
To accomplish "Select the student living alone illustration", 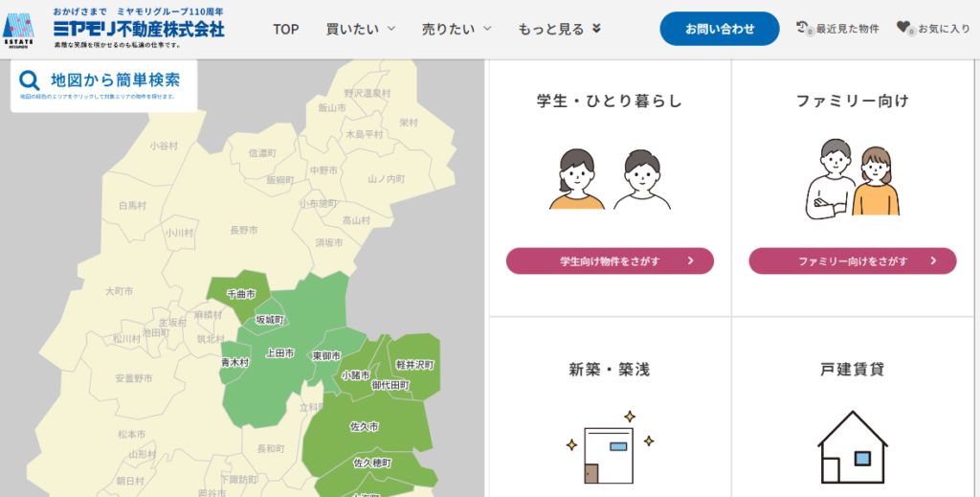I will pyautogui.click(x=610, y=178).
